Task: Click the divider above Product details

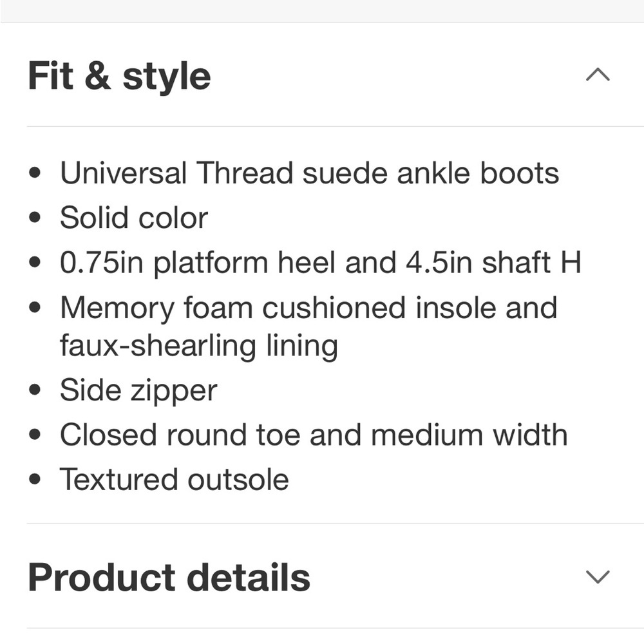Action: tap(322, 520)
